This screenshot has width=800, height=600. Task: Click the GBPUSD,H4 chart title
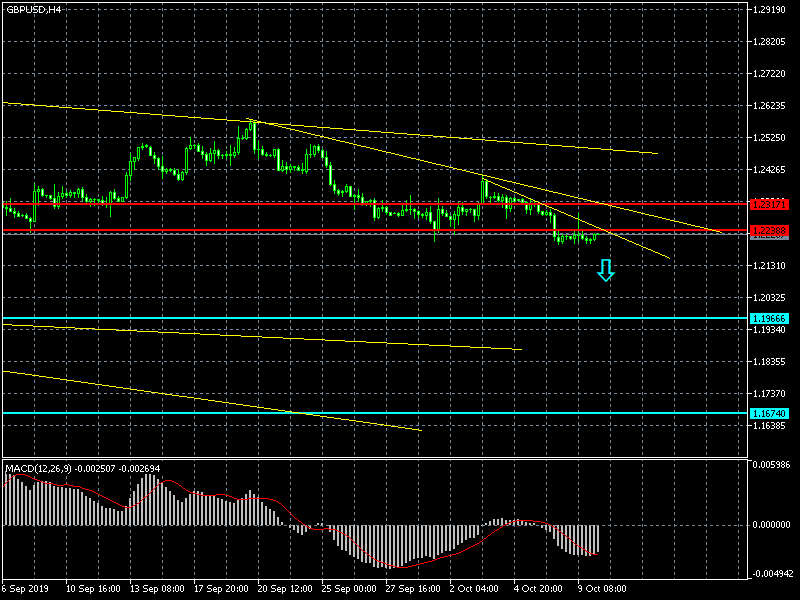point(33,9)
